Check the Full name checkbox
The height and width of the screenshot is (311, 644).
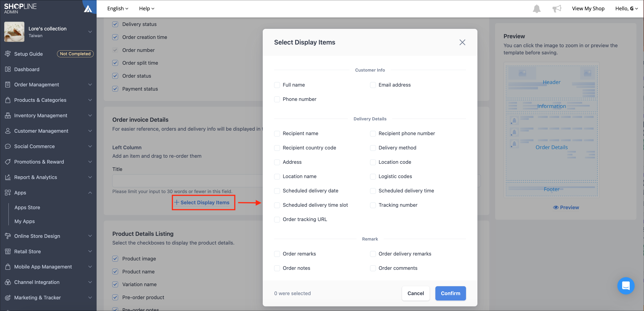277,85
